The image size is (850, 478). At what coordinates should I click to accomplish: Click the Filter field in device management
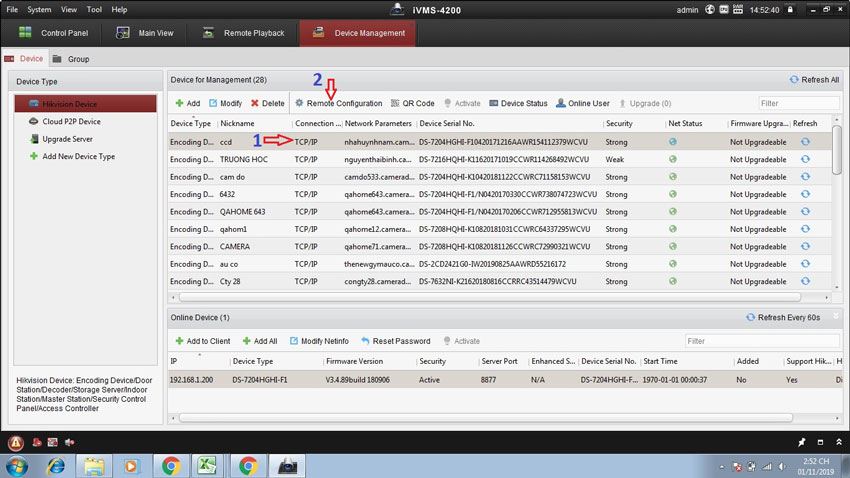coord(797,103)
